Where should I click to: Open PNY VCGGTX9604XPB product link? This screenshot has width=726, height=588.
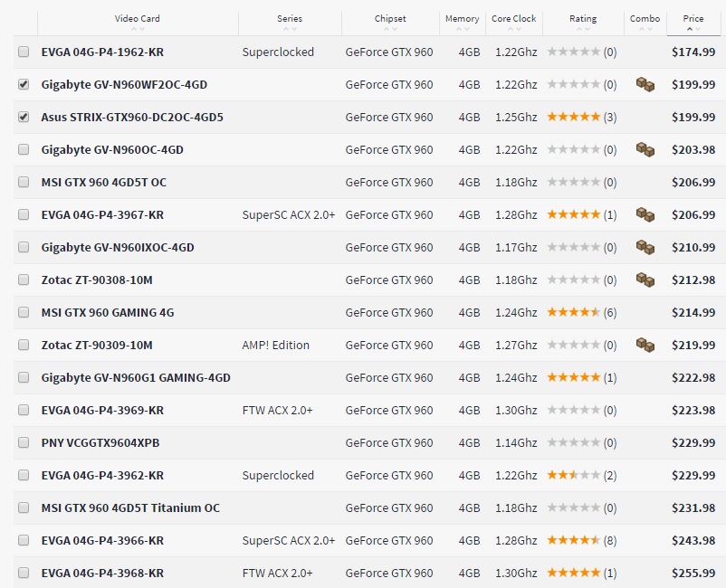[x=100, y=442]
